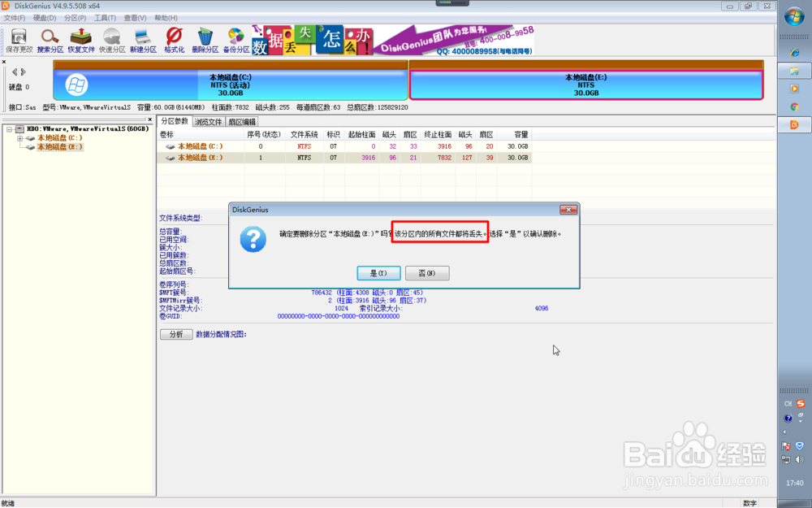
Task: Select the 本地磁盘(E:) row in partition table
Action: tap(344, 158)
